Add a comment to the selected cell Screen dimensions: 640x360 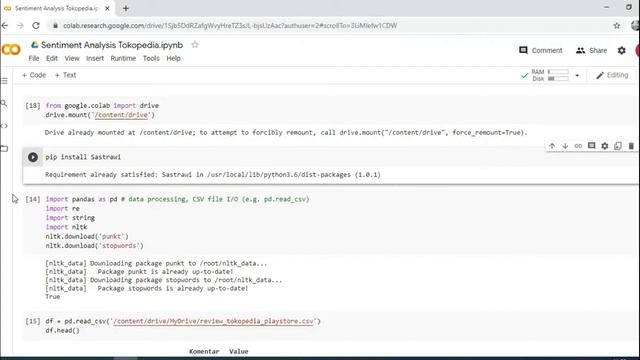tap(591, 146)
